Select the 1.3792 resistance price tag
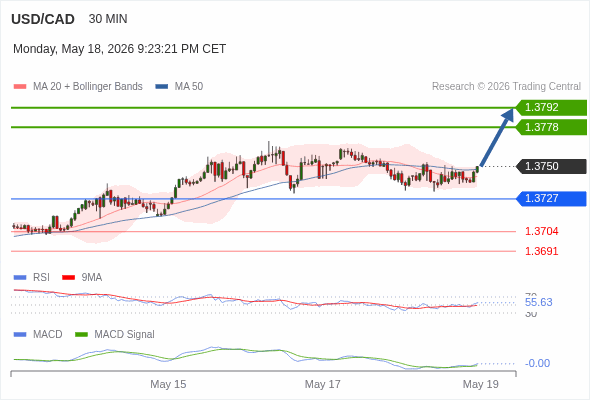The image size is (590, 400). pyautogui.click(x=551, y=108)
